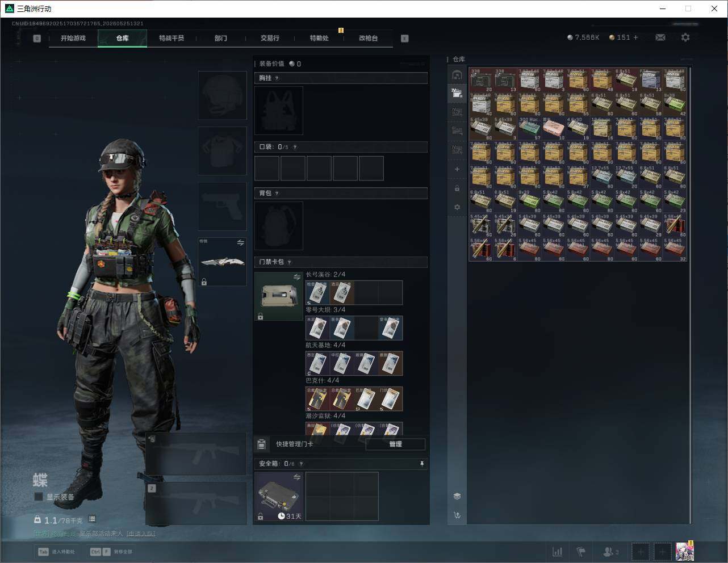This screenshot has height=563, width=728.
Task: Select the first 长弓溪谷 keycard
Action: (x=318, y=293)
